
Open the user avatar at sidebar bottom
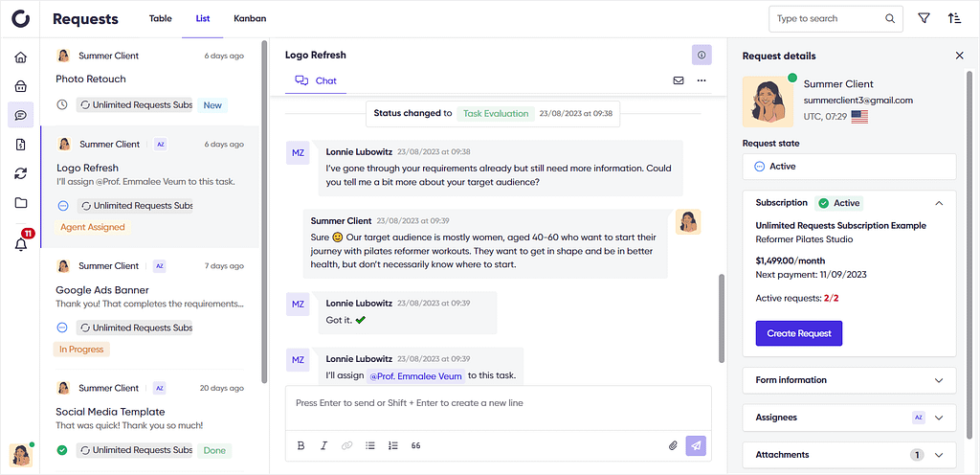click(21, 455)
